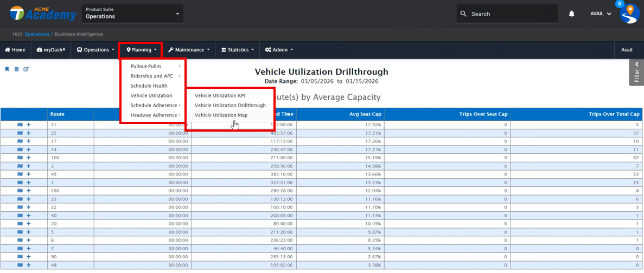Click the export/open-external icon above the table

[25, 69]
